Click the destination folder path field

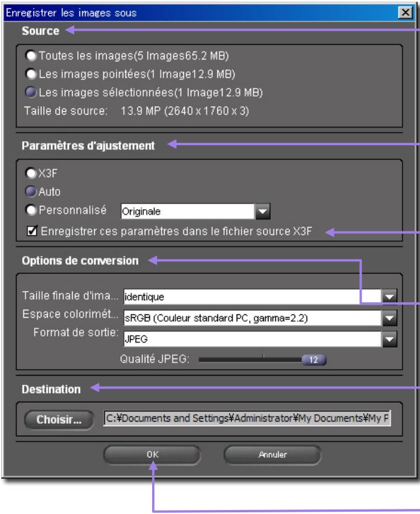click(247, 418)
